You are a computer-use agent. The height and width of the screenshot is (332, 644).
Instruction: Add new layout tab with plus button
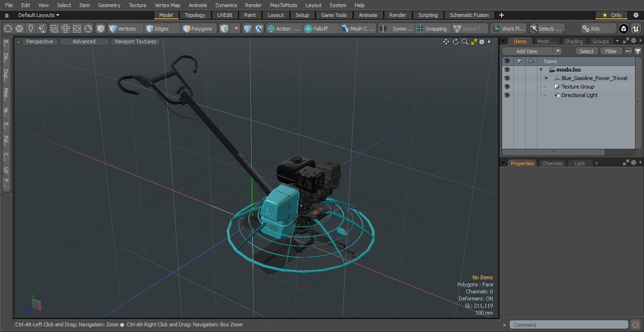pyautogui.click(x=501, y=15)
